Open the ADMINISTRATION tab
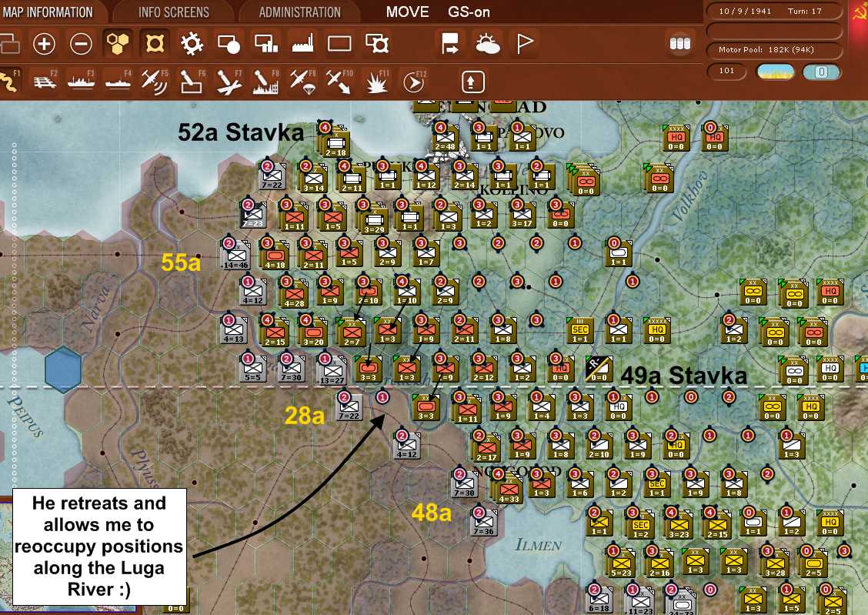The width and height of the screenshot is (868, 615). coord(299,12)
